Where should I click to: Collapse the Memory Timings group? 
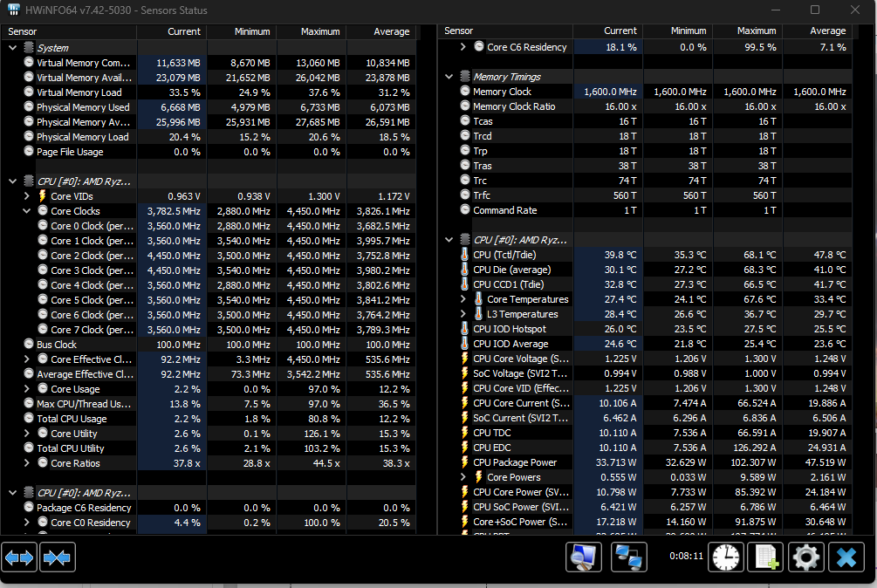(449, 77)
